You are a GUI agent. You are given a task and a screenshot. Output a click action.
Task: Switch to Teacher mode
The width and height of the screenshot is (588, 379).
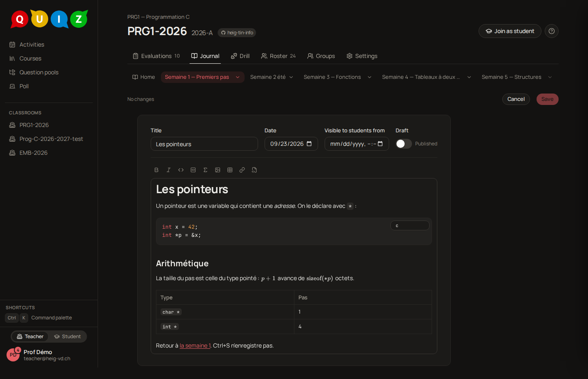click(x=30, y=337)
